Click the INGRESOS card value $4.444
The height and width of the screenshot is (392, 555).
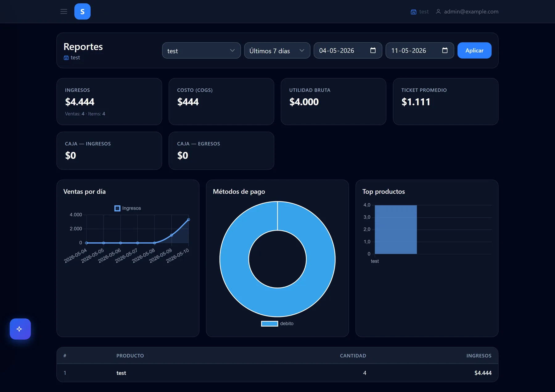80,102
